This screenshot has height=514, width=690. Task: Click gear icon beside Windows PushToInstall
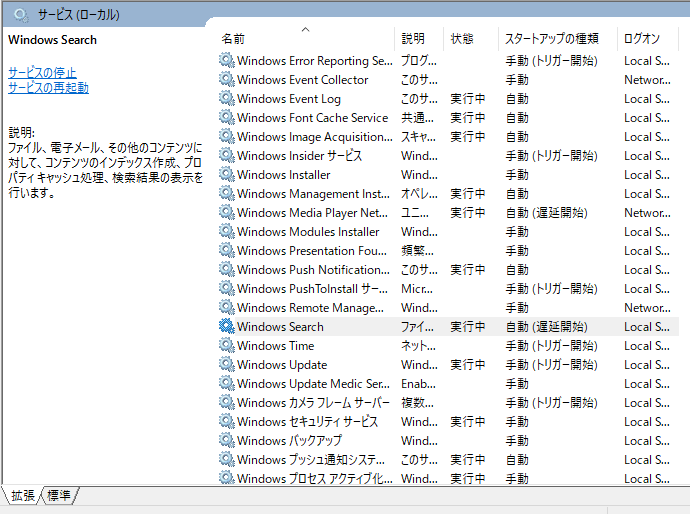tap(227, 288)
